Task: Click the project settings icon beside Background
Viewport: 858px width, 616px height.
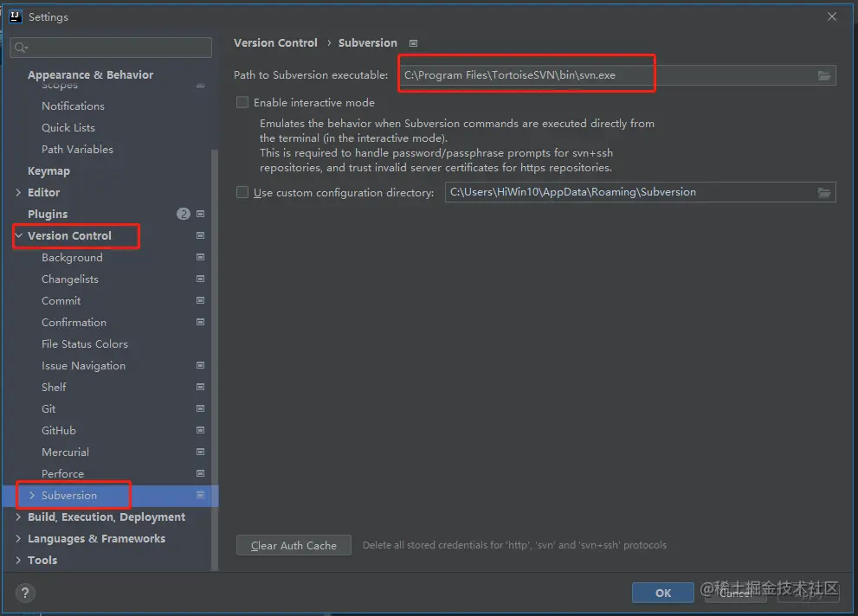Action: tap(200, 257)
